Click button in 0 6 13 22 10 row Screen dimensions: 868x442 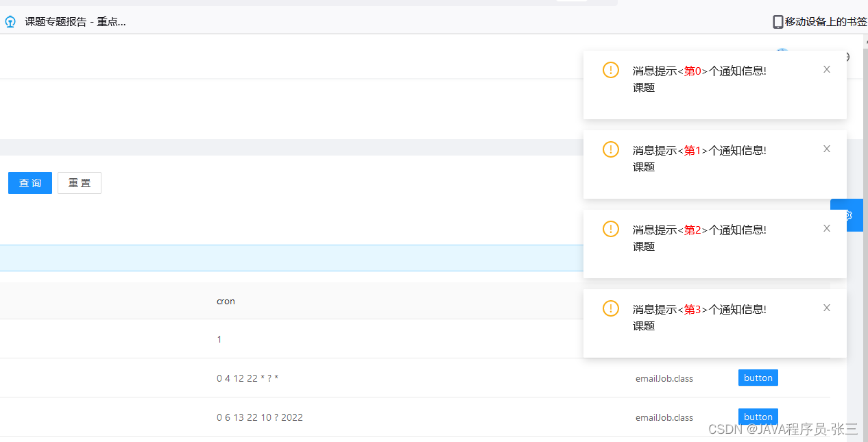[x=758, y=417]
